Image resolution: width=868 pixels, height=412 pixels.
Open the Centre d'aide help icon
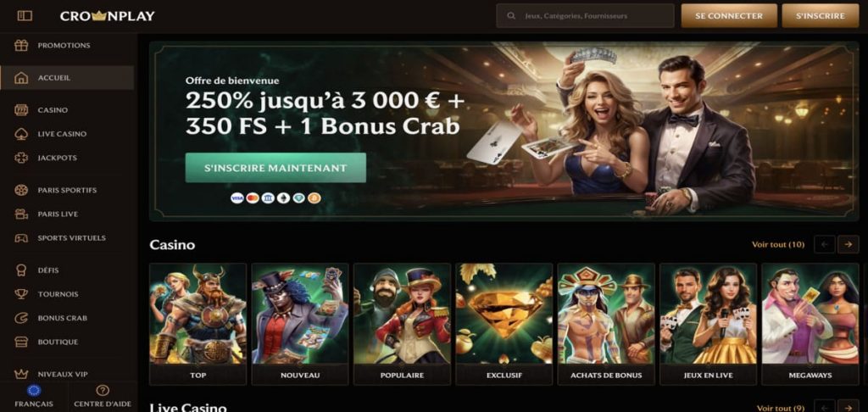[103, 390]
